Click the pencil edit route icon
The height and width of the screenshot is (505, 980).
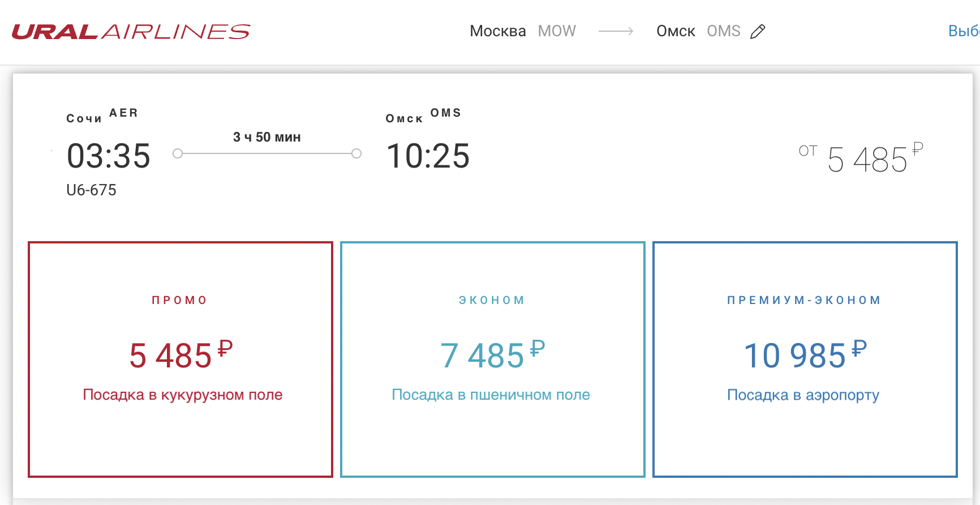tap(758, 32)
